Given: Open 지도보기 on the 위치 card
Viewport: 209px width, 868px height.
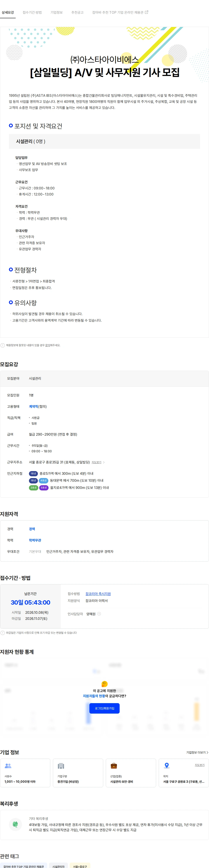Looking at the screenshot, I should [200, 765].
